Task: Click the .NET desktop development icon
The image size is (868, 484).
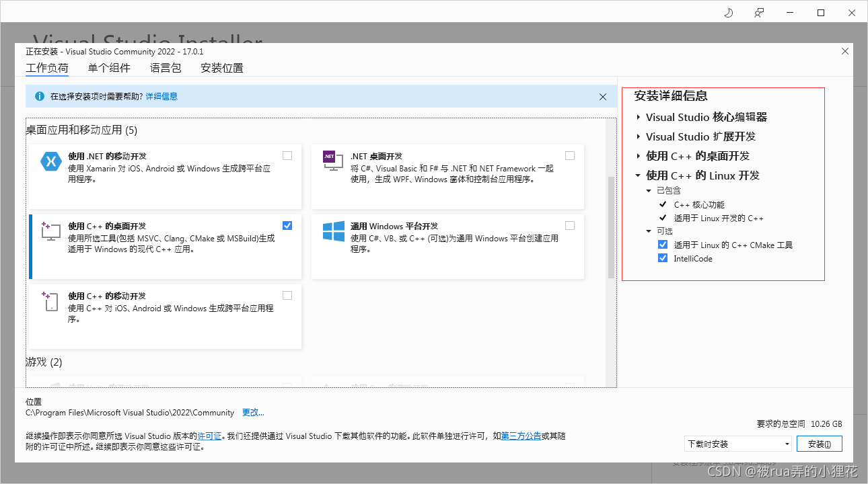Action: tap(334, 161)
